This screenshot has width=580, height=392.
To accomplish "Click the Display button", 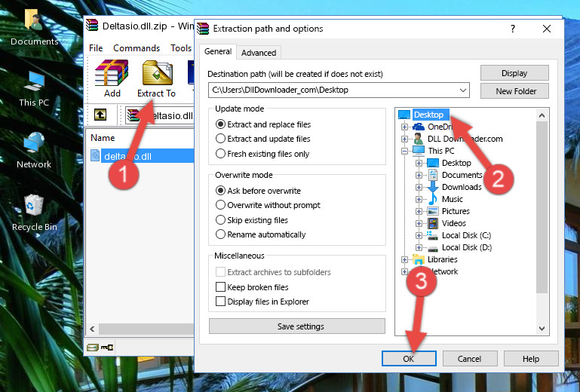I will pyautogui.click(x=514, y=73).
